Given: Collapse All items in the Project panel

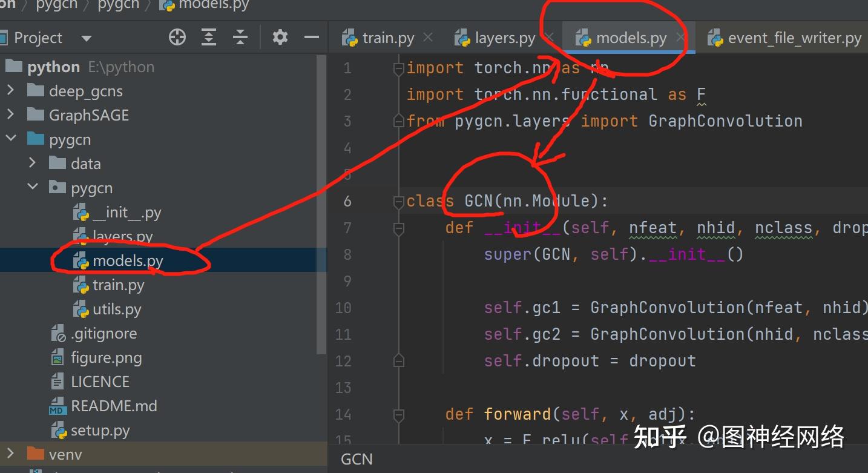Looking at the screenshot, I should pos(240,37).
